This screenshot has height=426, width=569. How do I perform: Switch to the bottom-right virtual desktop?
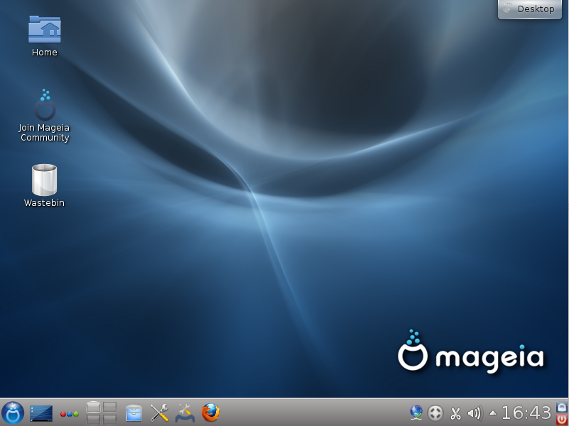[x=110, y=419]
